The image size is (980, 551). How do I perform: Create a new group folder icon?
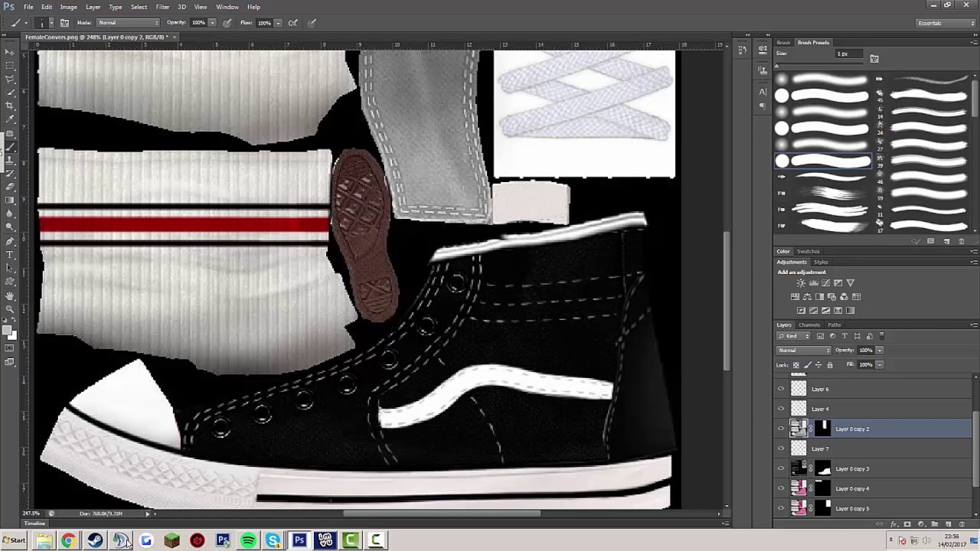935,524
